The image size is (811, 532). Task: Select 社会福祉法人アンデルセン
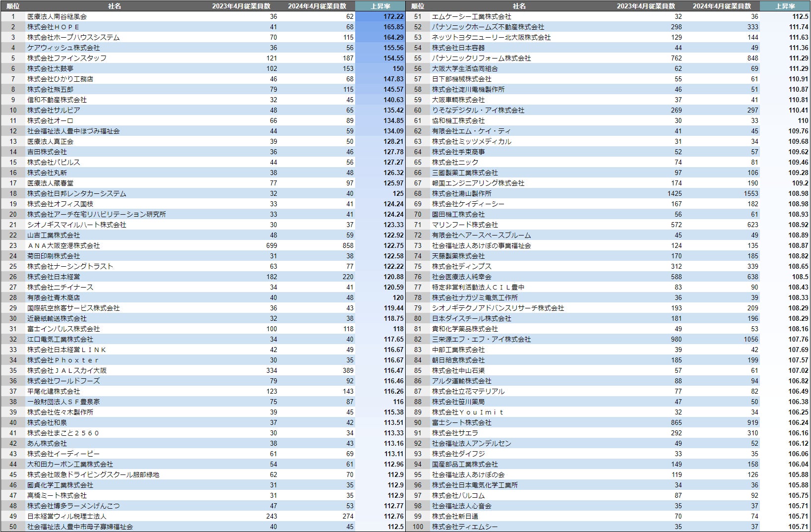(472, 443)
